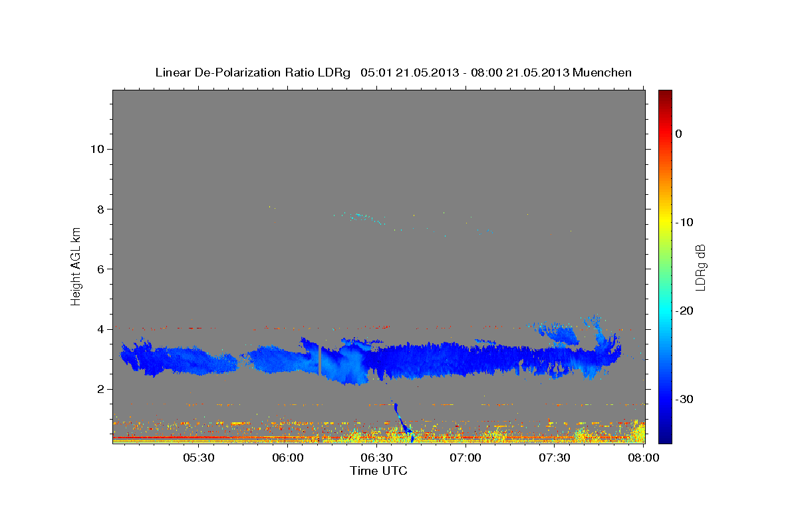Viewport: 798px width, 532px height.
Task: Click the colorbar value '-20'
Action: (x=684, y=311)
